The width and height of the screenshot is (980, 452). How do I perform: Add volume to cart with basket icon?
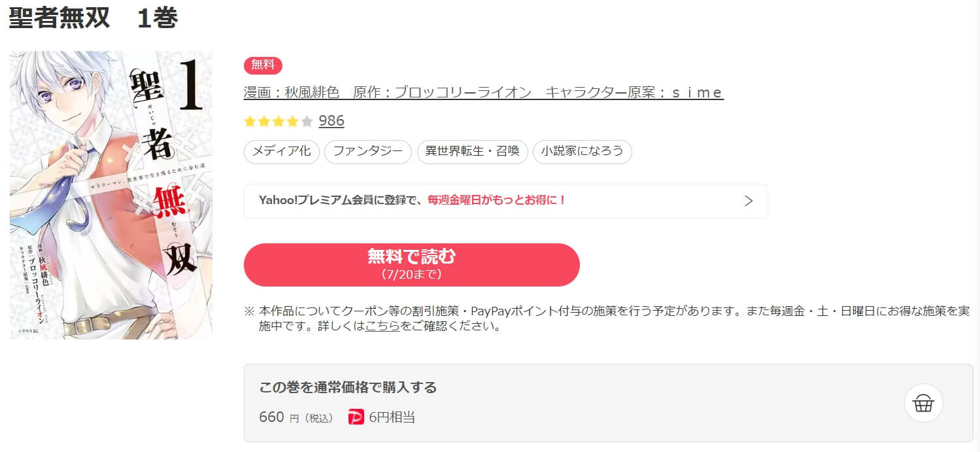[x=923, y=403]
